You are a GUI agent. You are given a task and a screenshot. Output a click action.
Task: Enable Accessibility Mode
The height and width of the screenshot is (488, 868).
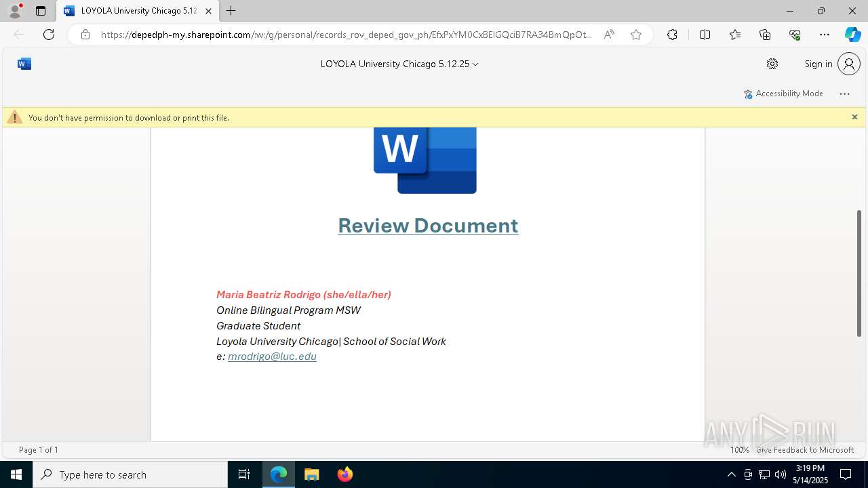click(783, 94)
